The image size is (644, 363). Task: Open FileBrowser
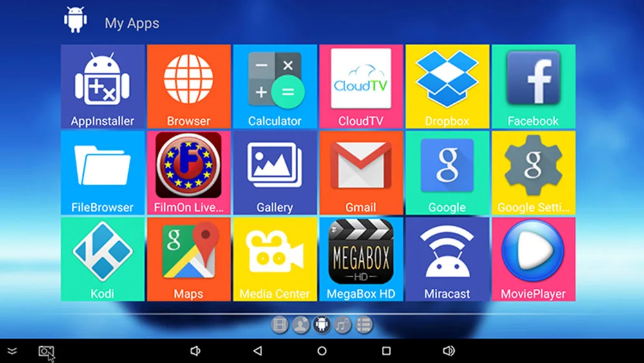coord(102,173)
